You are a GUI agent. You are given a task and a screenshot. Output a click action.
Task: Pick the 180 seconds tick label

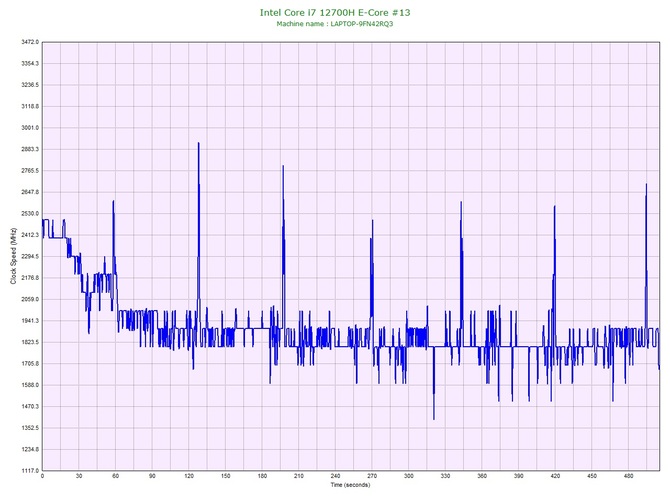tap(262, 476)
